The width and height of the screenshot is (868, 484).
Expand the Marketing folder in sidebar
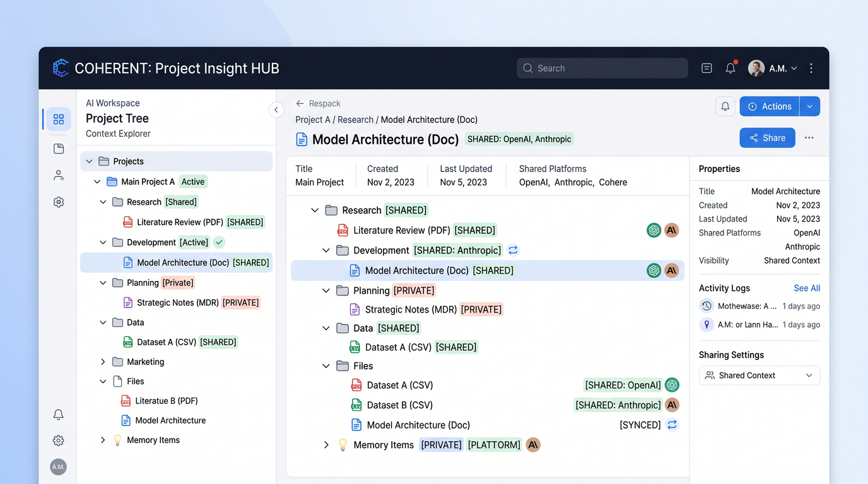tap(103, 362)
